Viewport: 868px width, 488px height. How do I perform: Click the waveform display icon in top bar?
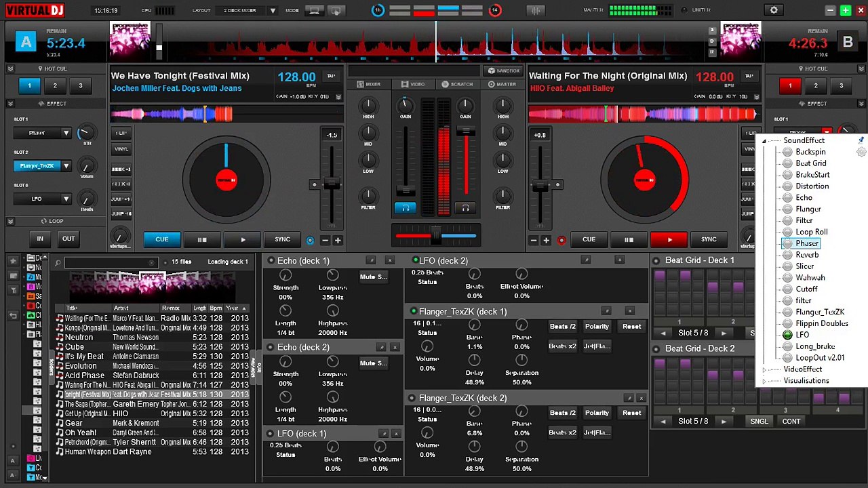[x=536, y=10]
